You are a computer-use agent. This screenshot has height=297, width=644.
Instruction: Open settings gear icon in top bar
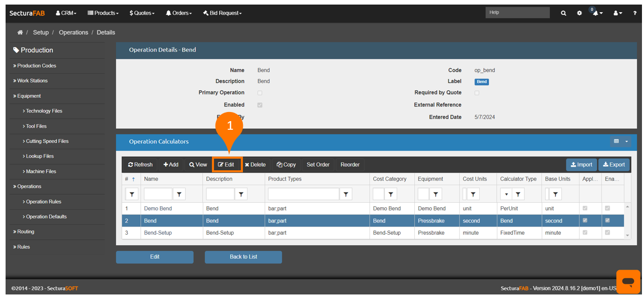point(579,13)
